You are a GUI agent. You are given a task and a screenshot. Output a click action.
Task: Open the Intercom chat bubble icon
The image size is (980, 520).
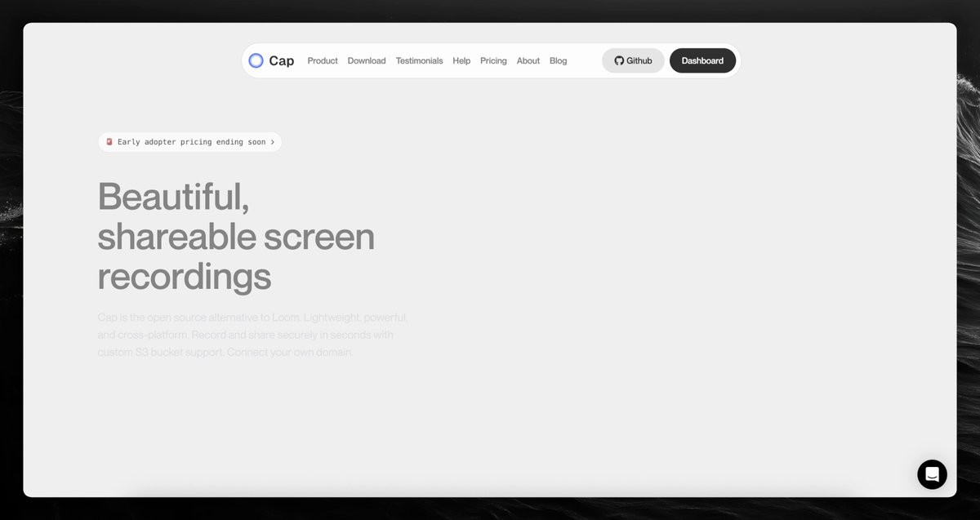pyautogui.click(x=932, y=474)
